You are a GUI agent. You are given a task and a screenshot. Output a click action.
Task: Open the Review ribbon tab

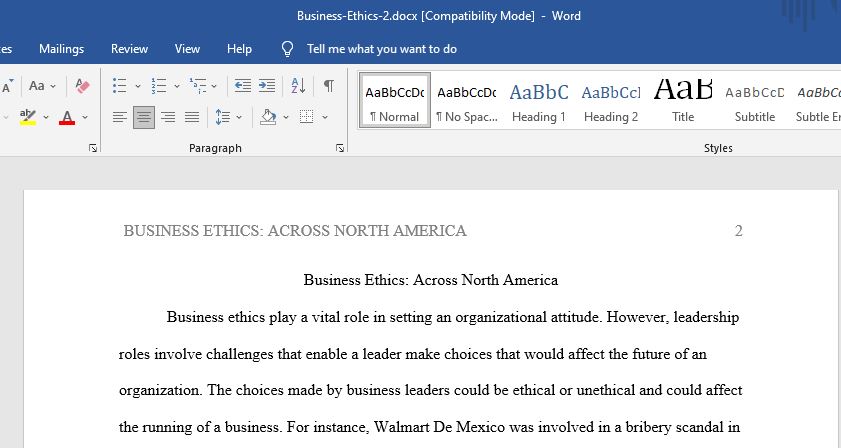129,49
